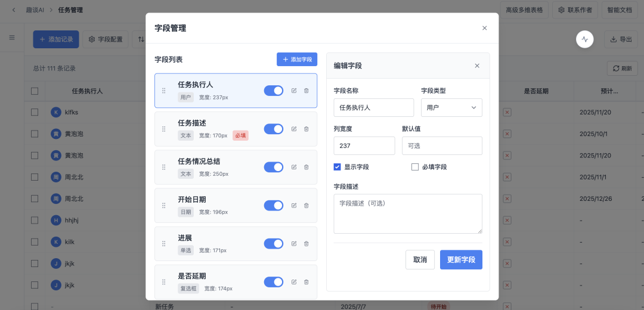Click drag handle beside 任务描述
Viewport: 644px width, 310px height.
(x=164, y=129)
